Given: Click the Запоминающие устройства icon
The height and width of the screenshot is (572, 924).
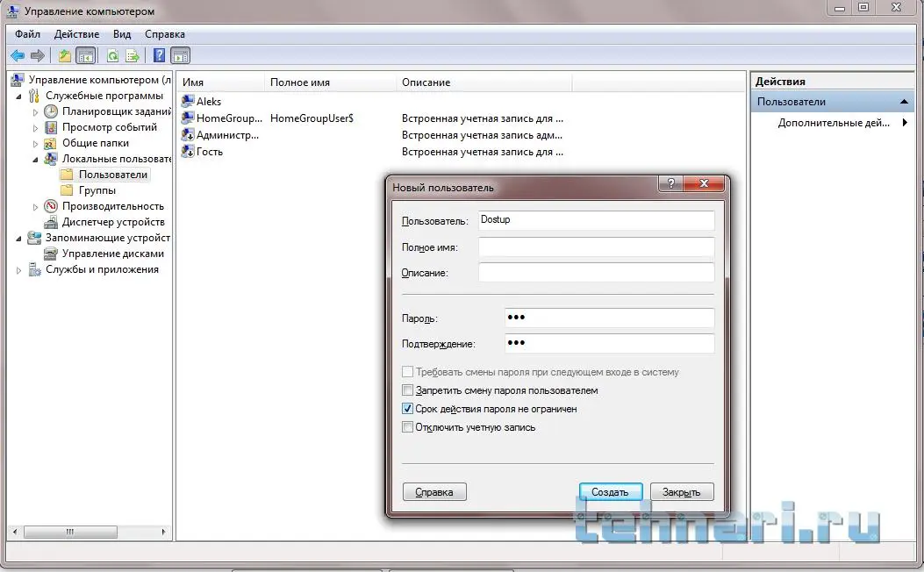Looking at the screenshot, I should [x=35, y=238].
